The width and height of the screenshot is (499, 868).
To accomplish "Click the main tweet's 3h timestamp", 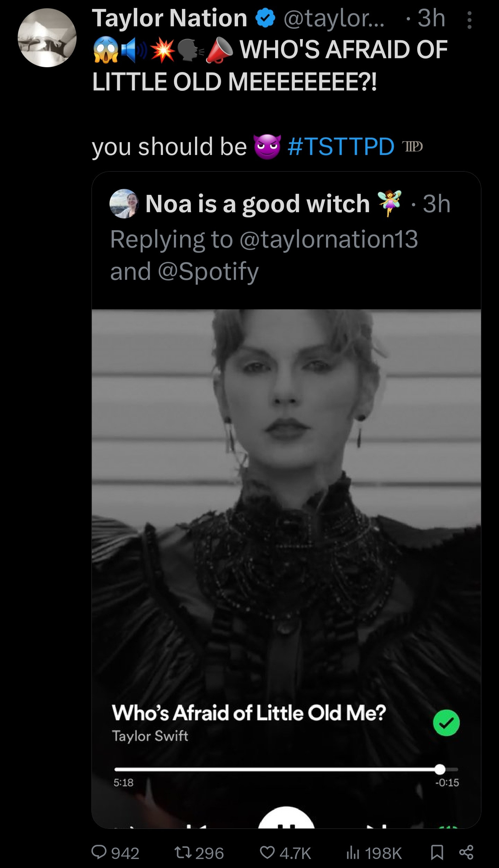I will pyautogui.click(x=431, y=18).
